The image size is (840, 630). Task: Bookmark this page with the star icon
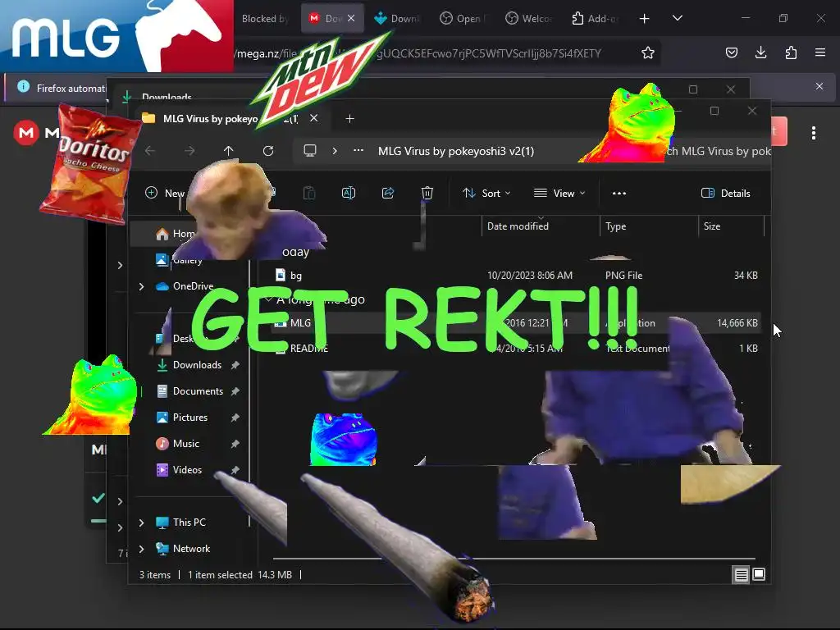648,52
